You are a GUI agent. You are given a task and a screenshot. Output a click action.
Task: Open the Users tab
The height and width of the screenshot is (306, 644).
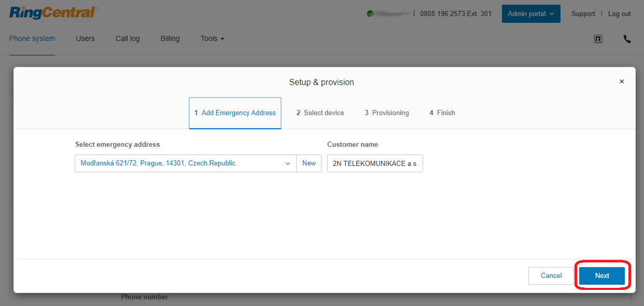coord(85,39)
